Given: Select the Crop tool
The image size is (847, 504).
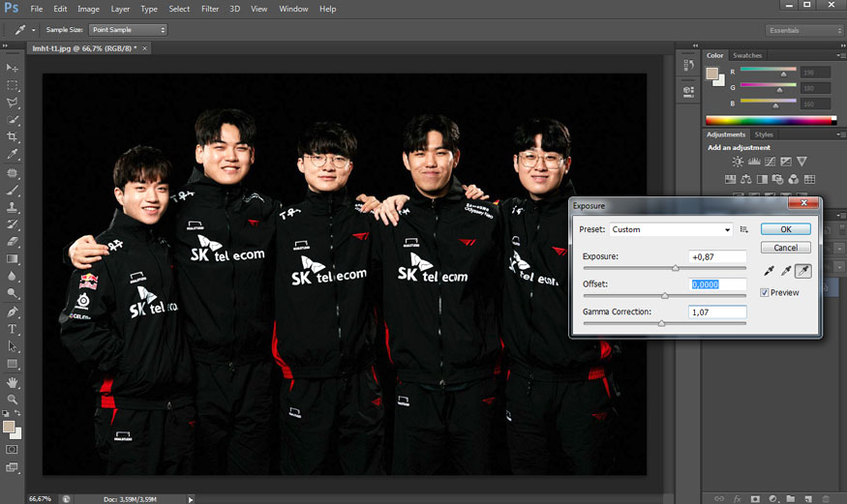Looking at the screenshot, I should pos(12,136).
